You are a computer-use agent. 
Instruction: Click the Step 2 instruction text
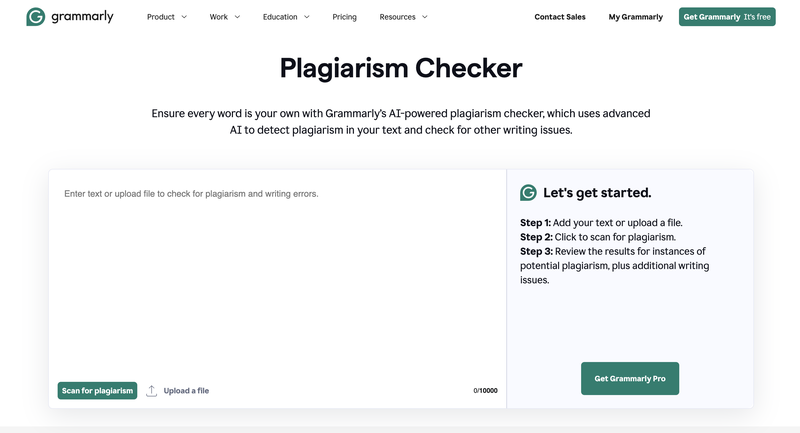598,237
